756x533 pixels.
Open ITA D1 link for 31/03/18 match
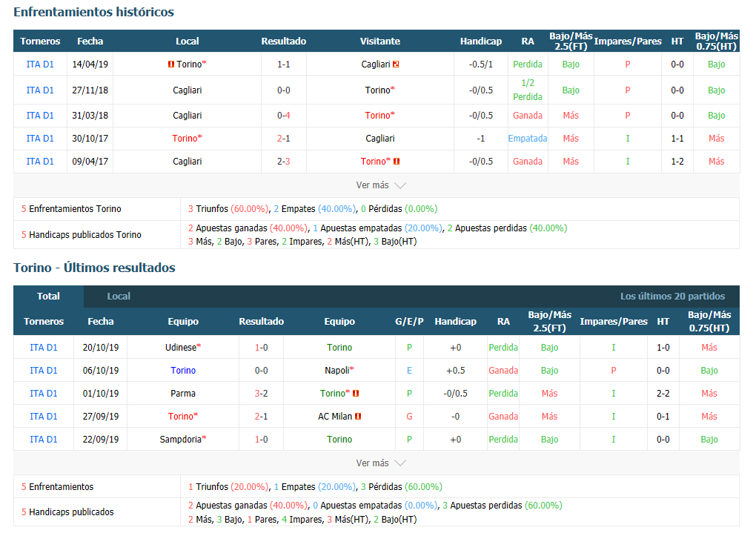coord(40,116)
